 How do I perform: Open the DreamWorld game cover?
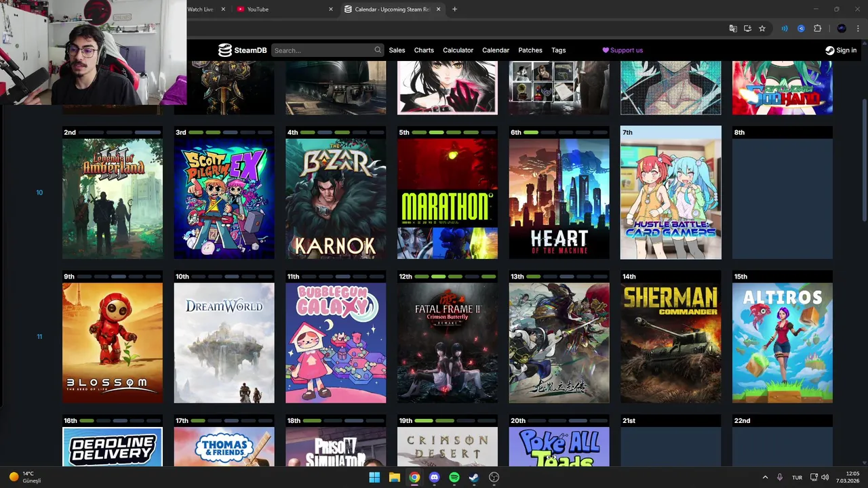pyautogui.click(x=224, y=343)
